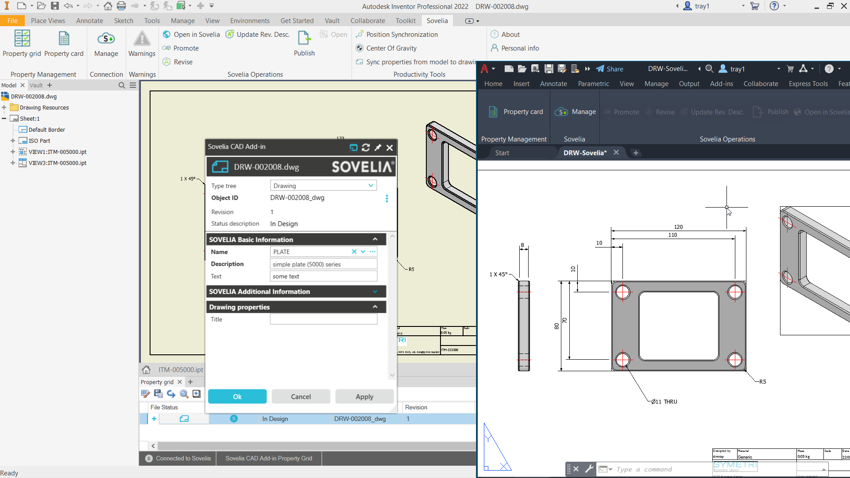Click Property card in AutoCAD ribbon

515,112
